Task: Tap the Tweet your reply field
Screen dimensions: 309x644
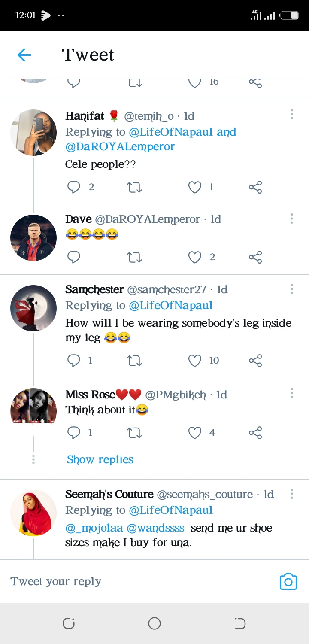Action: (x=129, y=582)
